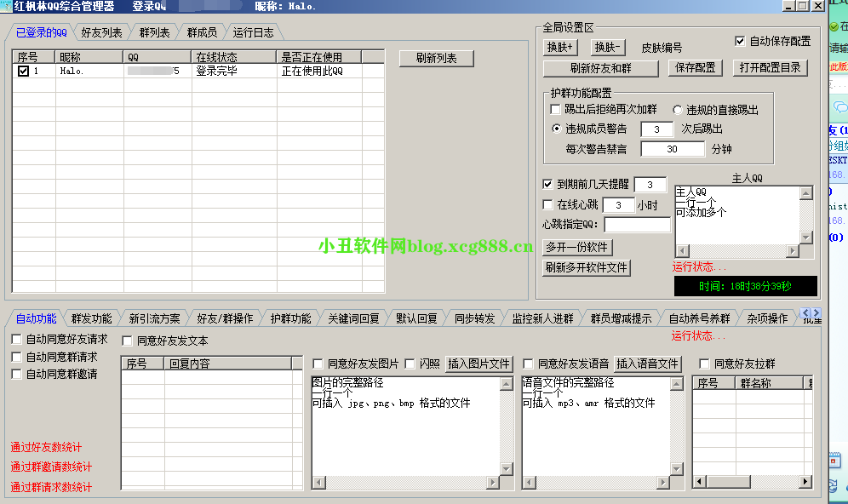Screen dimensions: 848x504
Task: Click the 刷新列表 button
Action: [x=437, y=59]
